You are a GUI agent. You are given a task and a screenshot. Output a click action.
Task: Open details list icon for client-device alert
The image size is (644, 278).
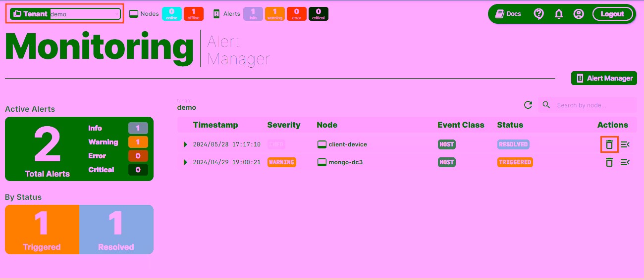(625, 144)
